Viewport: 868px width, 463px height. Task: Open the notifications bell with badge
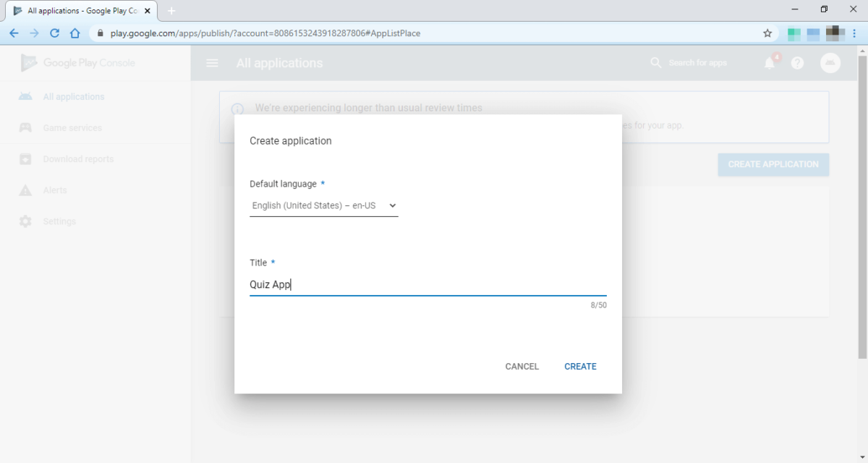pyautogui.click(x=769, y=63)
